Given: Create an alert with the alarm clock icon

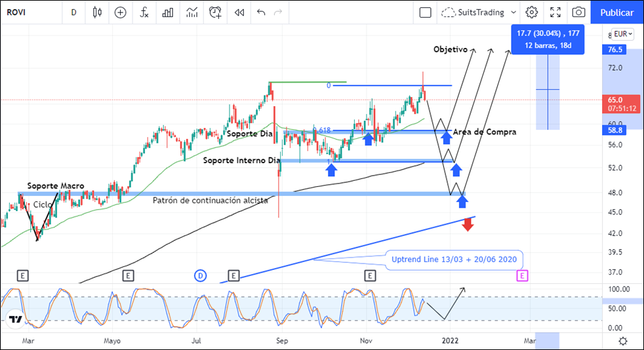Looking at the screenshot, I should click(x=215, y=12).
